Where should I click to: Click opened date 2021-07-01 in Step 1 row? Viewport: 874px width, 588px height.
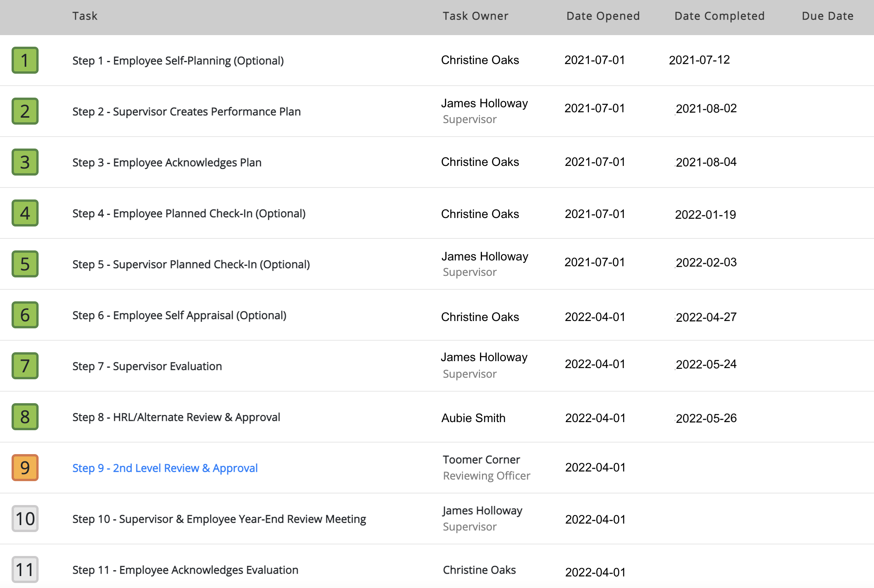click(595, 60)
